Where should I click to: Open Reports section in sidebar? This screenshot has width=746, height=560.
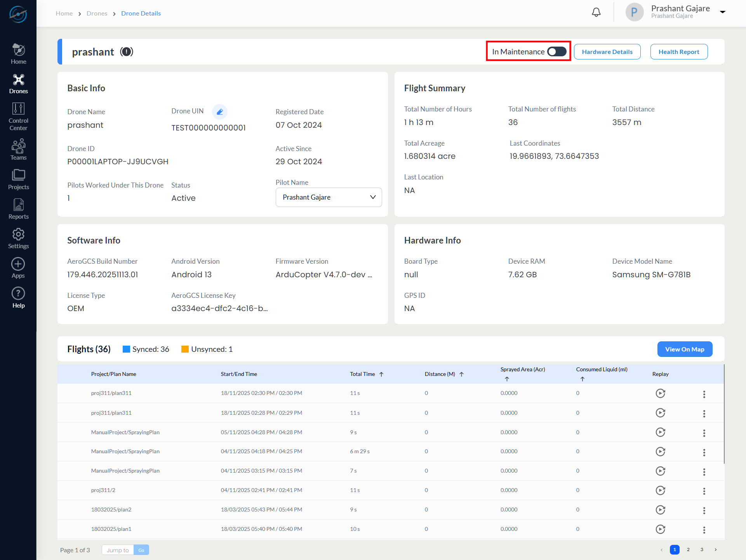coord(18,209)
